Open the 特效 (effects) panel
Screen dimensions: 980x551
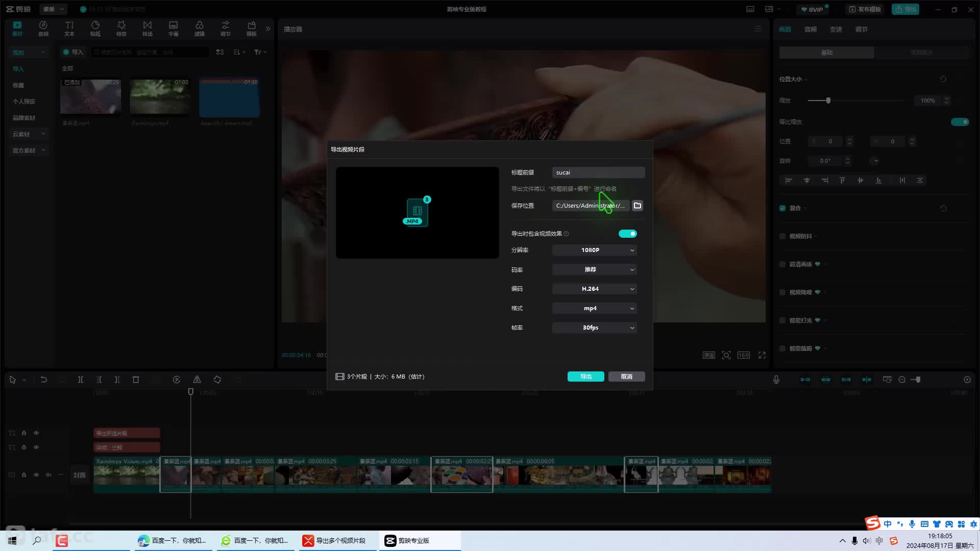point(121,29)
